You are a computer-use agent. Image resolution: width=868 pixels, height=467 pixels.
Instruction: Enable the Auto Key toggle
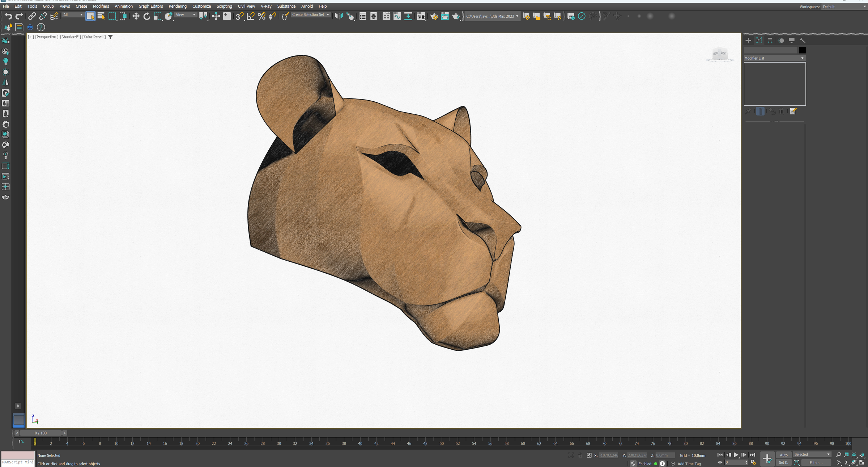(x=784, y=455)
